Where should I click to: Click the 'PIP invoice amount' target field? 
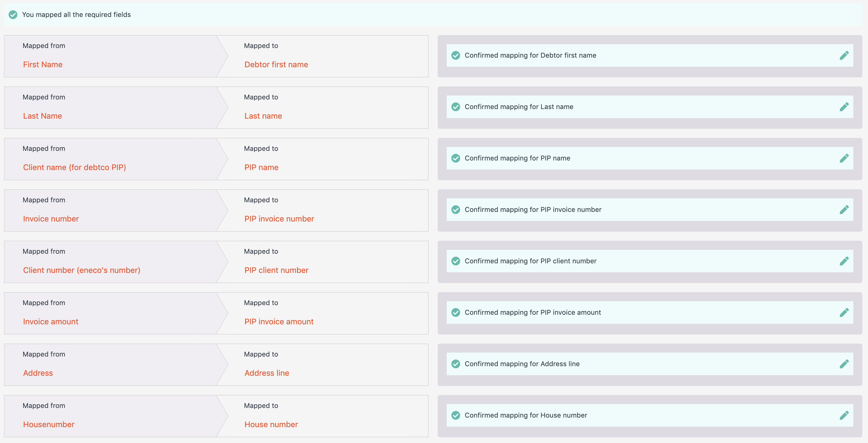322,322
